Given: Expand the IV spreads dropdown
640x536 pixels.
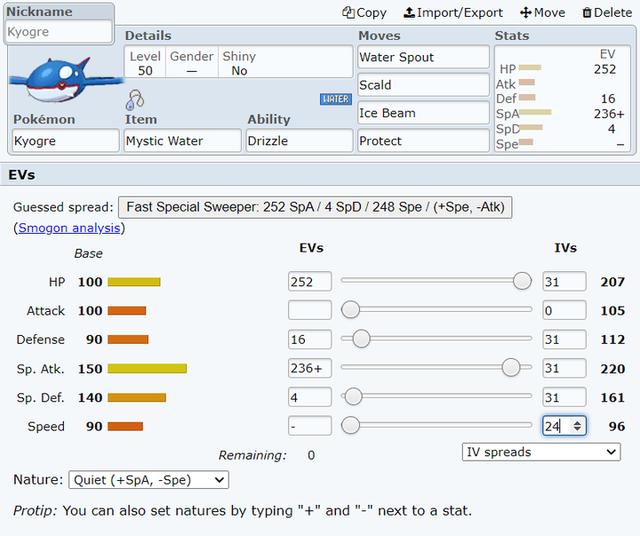Looking at the screenshot, I should (x=542, y=452).
